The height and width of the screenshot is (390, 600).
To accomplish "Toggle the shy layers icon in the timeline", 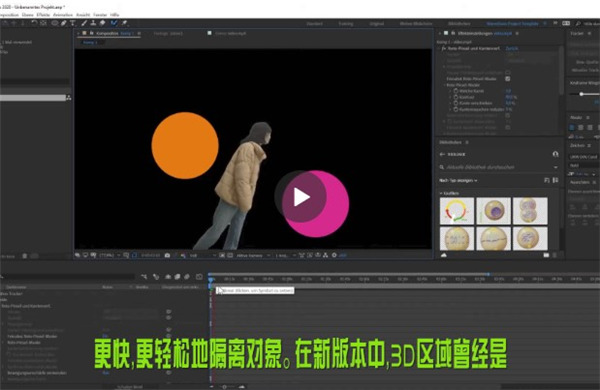I will tap(168, 276).
